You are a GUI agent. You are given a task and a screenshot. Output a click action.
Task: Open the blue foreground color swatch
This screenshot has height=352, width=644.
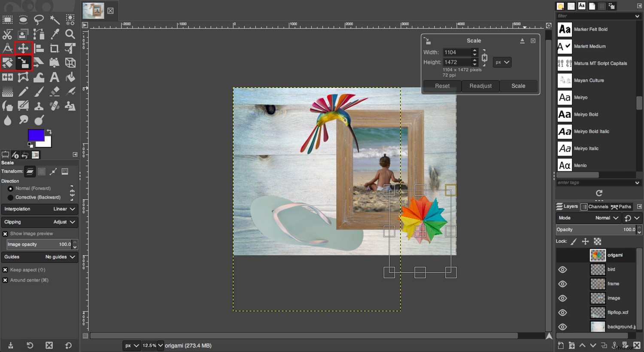(x=36, y=135)
